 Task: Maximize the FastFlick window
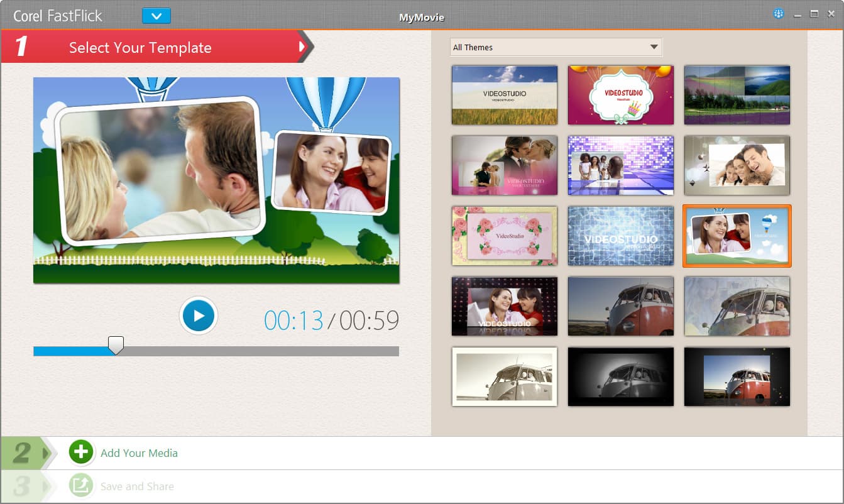tap(814, 14)
